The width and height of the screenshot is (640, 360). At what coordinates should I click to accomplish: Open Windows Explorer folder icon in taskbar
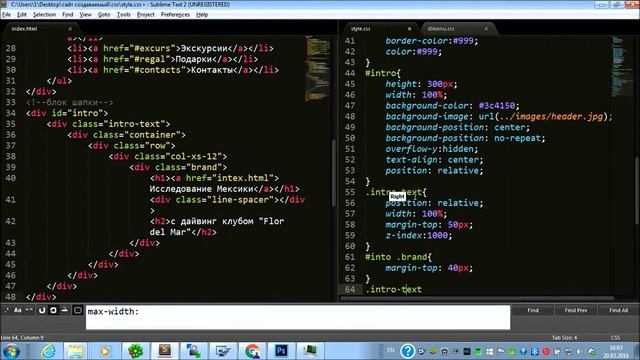(x=75, y=351)
